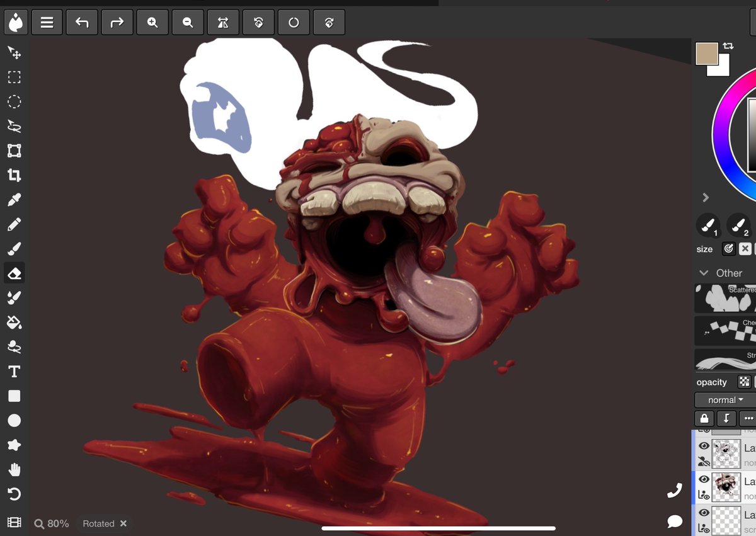This screenshot has width=756, height=536.
Task: Hide the colored character layer
Action: 704,479
